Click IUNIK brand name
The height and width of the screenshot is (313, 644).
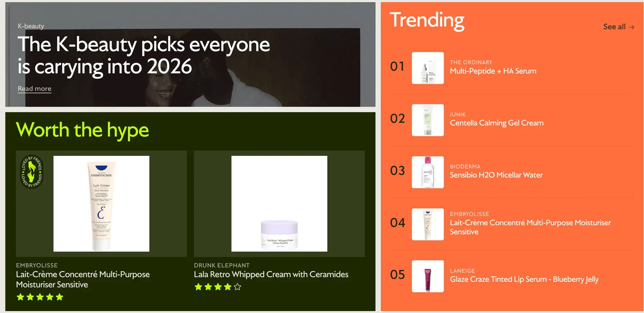458,114
